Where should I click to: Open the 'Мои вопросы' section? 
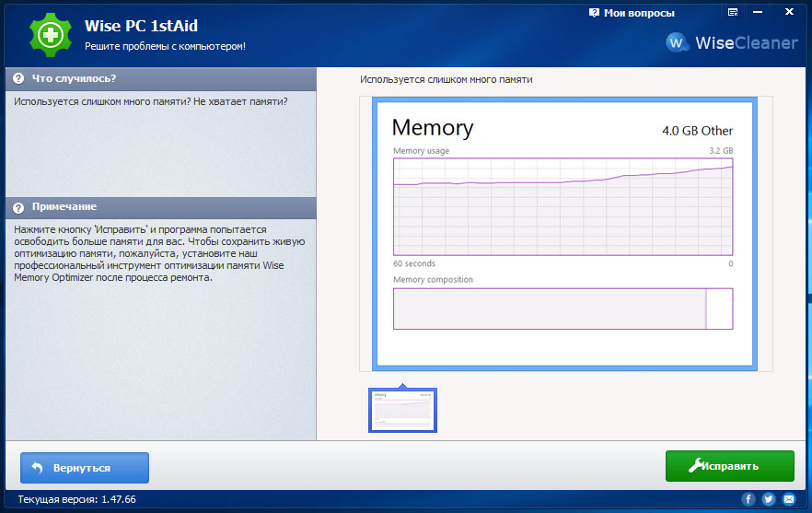[x=632, y=13]
